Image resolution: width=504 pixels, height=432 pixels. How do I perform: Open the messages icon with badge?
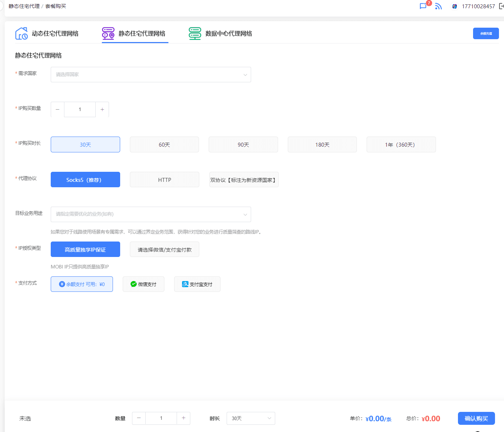[x=423, y=6]
